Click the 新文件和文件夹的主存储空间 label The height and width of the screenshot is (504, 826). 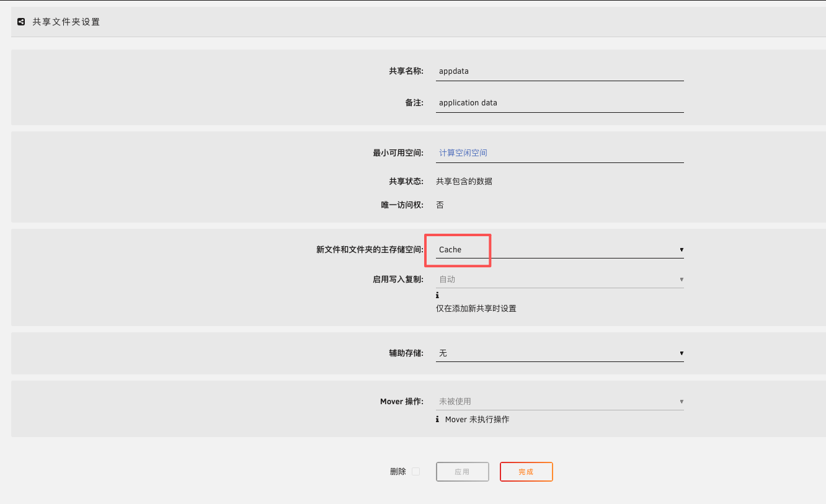tap(370, 250)
